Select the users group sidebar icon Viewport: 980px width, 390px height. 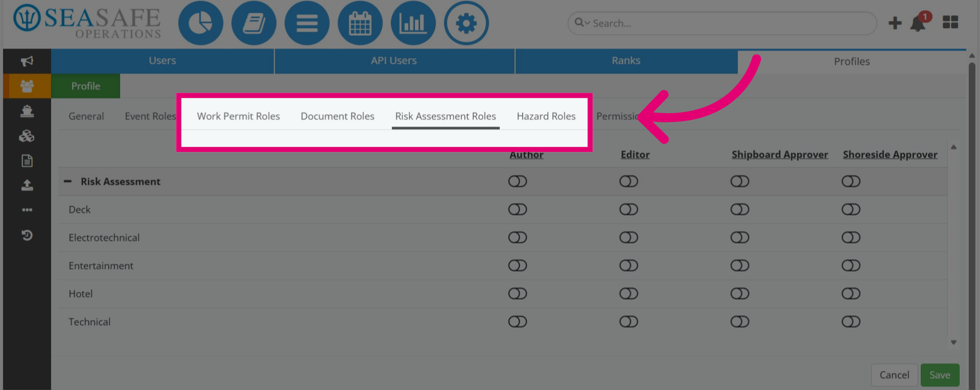pyautogui.click(x=27, y=86)
